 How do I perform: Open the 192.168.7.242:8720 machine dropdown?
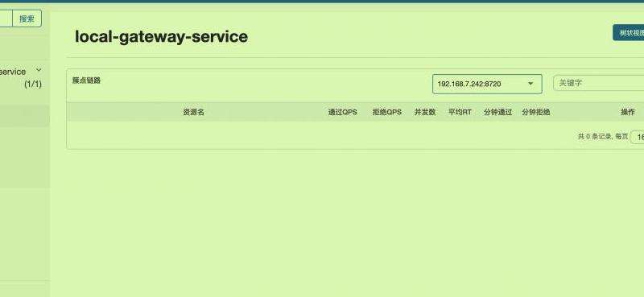pyautogui.click(x=487, y=84)
